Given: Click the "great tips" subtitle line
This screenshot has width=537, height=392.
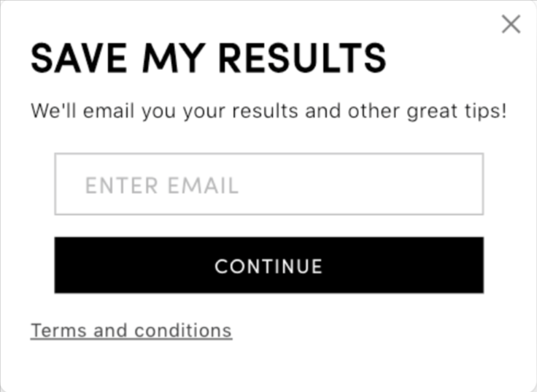Looking at the screenshot, I should (x=268, y=111).
